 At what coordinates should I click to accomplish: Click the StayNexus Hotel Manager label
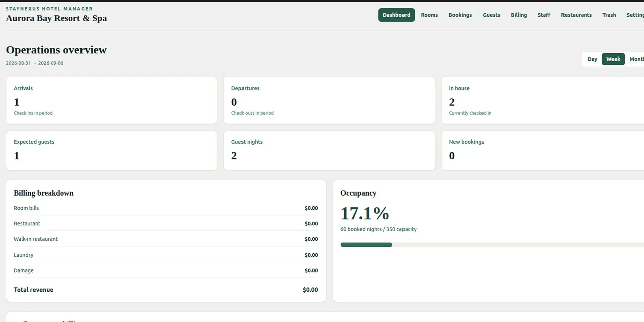tap(49, 9)
